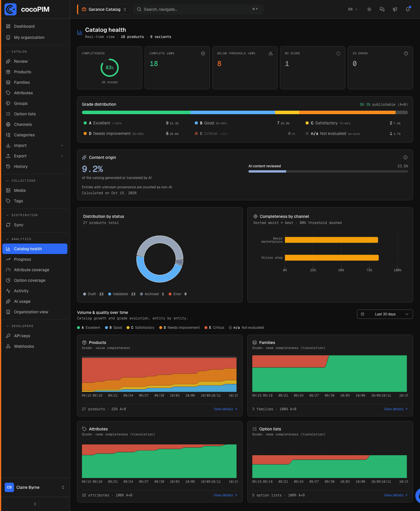Open the Products page

coord(35,72)
